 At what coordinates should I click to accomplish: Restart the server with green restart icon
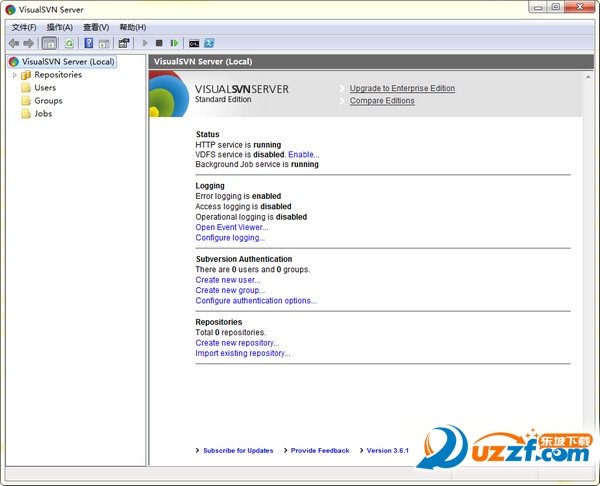[x=174, y=43]
